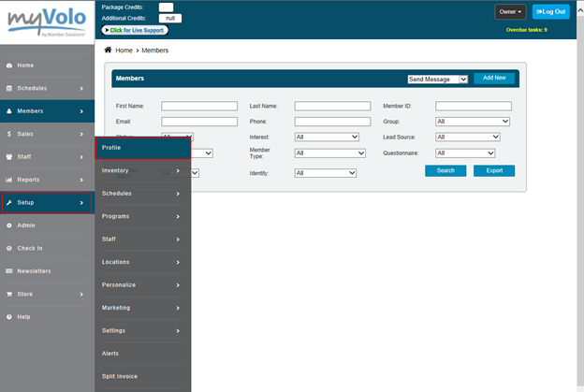Click the Help question mark icon

9,317
